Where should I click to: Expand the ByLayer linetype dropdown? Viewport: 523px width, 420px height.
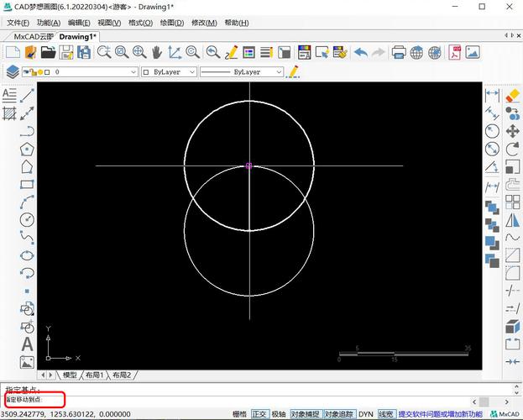(x=279, y=72)
